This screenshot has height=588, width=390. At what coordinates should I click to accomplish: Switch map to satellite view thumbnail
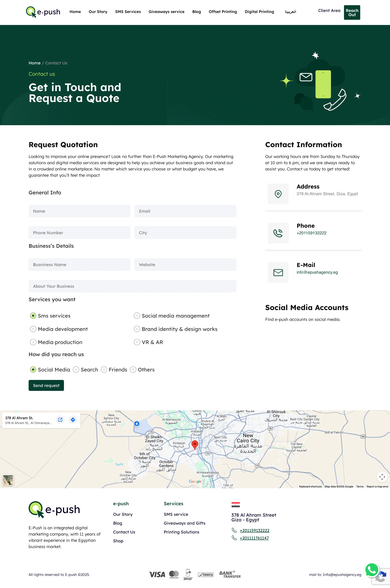tap(8, 480)
